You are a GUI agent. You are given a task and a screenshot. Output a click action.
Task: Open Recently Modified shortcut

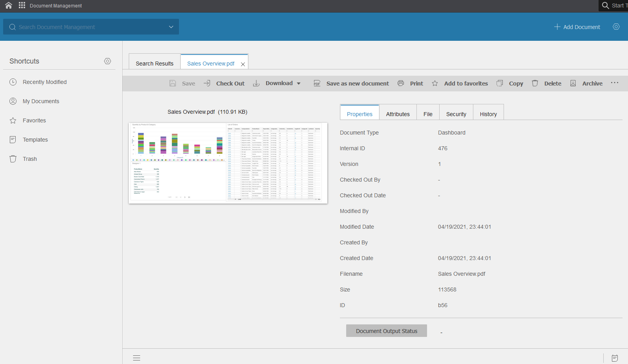coord(44,82)
